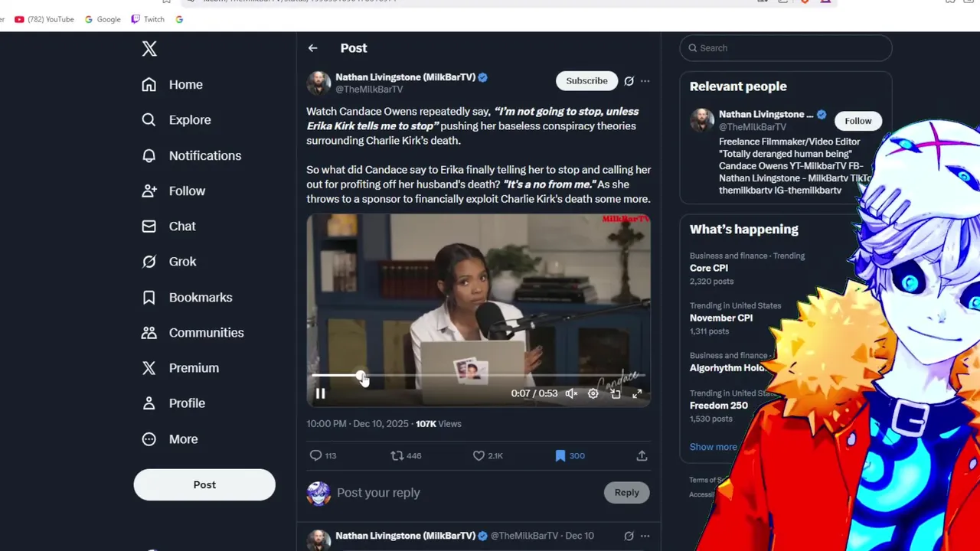
Task: Repost via the 446 reposts icon
Action: tap(406, 455)
